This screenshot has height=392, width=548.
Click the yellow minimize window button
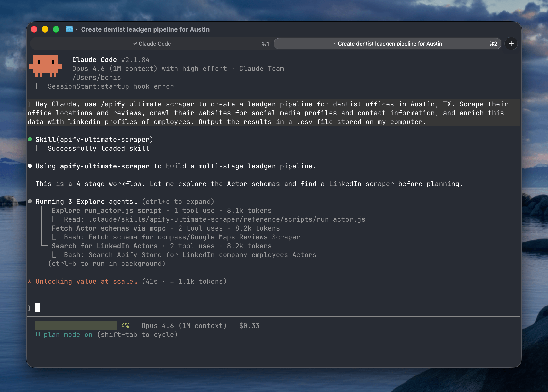click(x=45, y=29)
